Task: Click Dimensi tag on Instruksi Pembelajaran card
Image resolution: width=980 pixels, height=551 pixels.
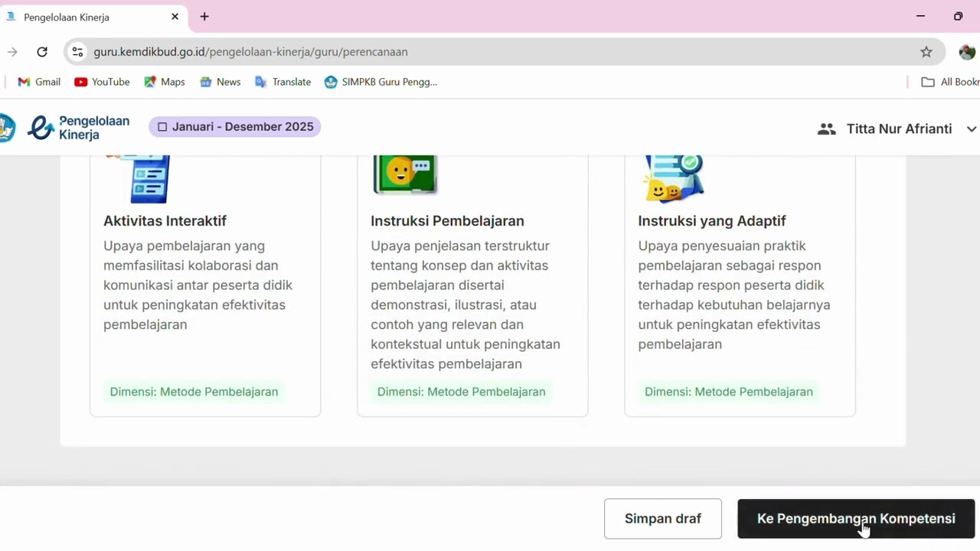Action: [x=462, y=392]
